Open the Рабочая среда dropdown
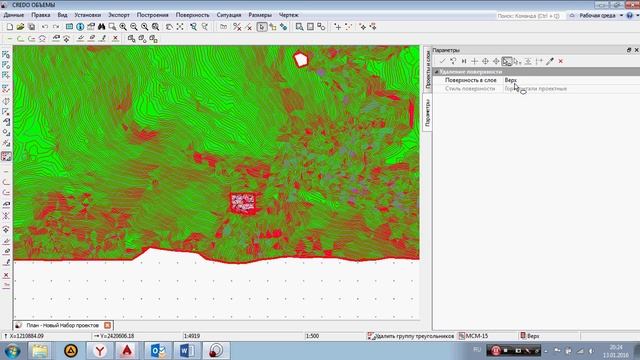 [x=602, y=16]
